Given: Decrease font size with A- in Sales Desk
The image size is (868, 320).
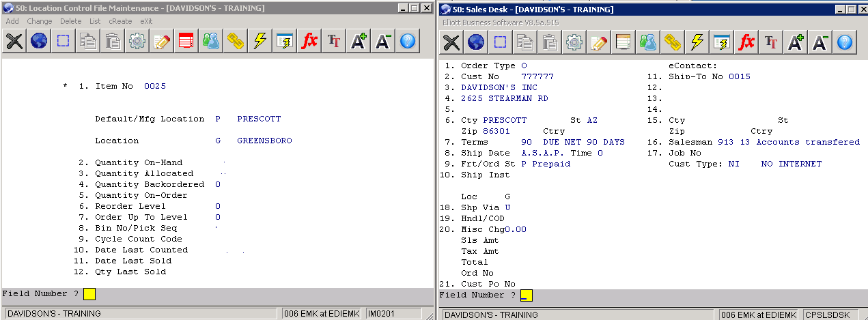Looking at the screenshot, I should click(x=820, y=42).
